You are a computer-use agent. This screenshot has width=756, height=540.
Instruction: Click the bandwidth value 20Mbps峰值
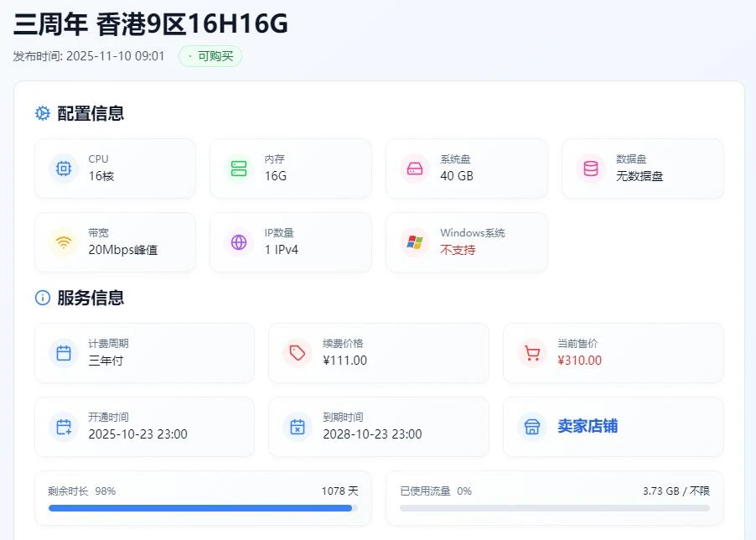pyautogui.click(x=123, y=250)
